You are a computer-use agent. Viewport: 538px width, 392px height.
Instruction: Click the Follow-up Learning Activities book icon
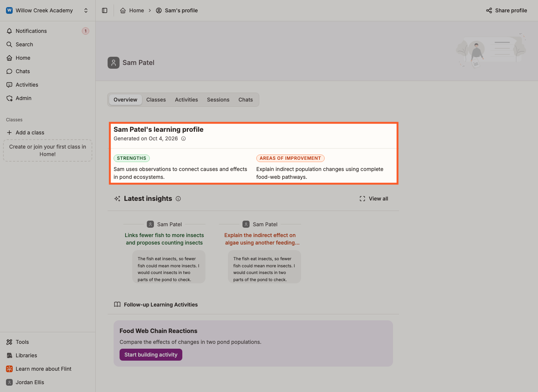coord(117,305)
